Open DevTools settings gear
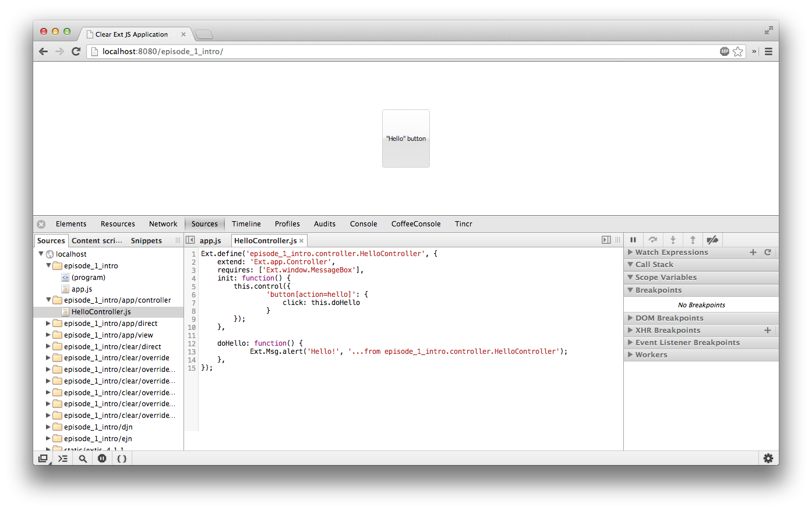This screenshot has width=812, height=511. 768,459
